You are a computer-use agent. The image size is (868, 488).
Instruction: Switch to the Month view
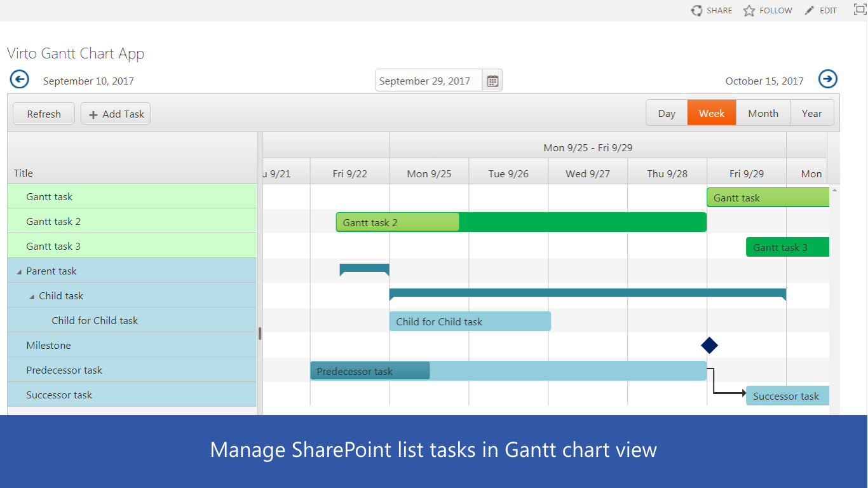tap(763, 114)
